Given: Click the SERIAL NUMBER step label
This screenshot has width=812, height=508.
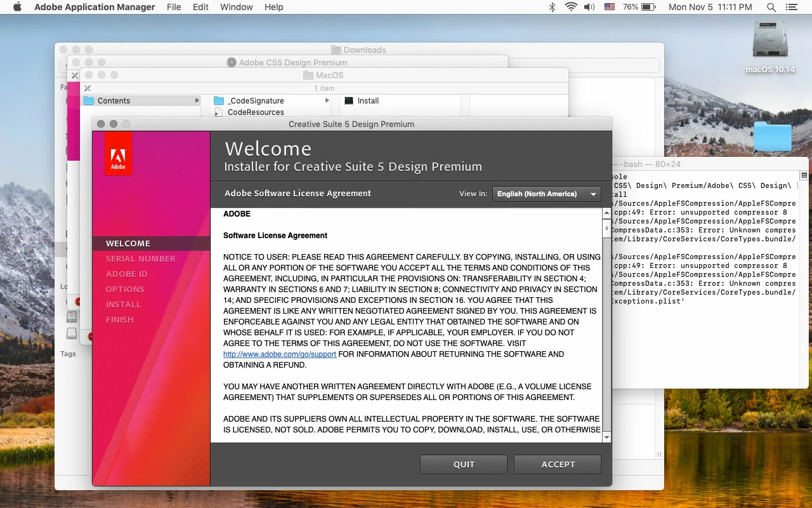Looking at the screenshot, I should point(141,258).
